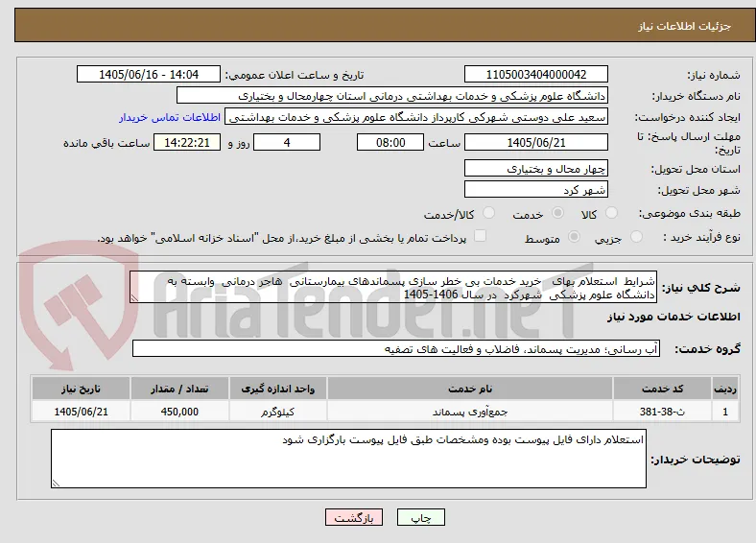Click the service group field آب رسانی
Screen dimensions: 756x543
[x=396, y=348]
